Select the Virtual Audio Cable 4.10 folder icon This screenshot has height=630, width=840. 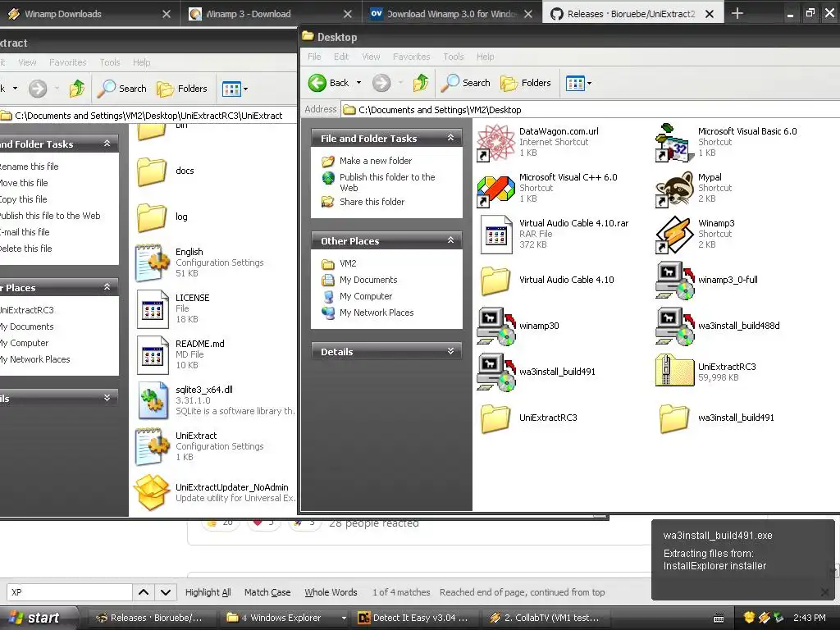[x=495, y=281]
